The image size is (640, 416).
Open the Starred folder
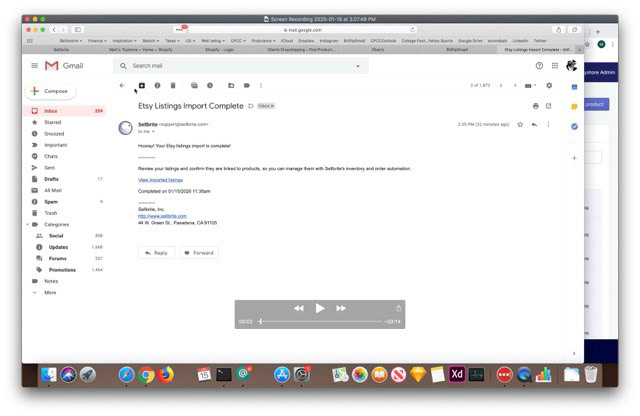65,122
